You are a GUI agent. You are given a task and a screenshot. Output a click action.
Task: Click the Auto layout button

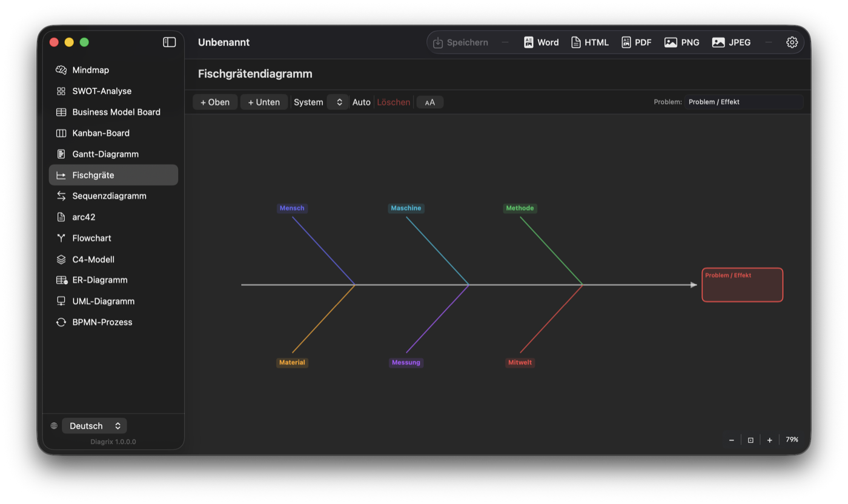click(362, 102)
